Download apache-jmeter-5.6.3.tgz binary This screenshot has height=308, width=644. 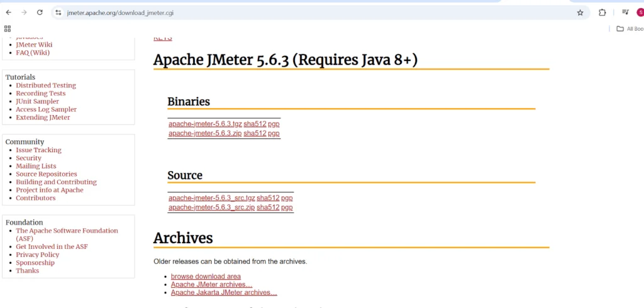click(205, 124)
